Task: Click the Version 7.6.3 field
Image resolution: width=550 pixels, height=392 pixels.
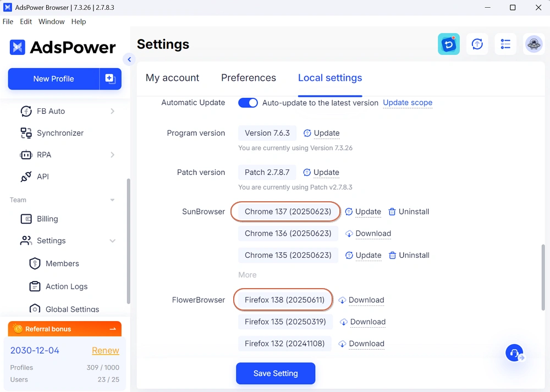Action: coord(267,133)
